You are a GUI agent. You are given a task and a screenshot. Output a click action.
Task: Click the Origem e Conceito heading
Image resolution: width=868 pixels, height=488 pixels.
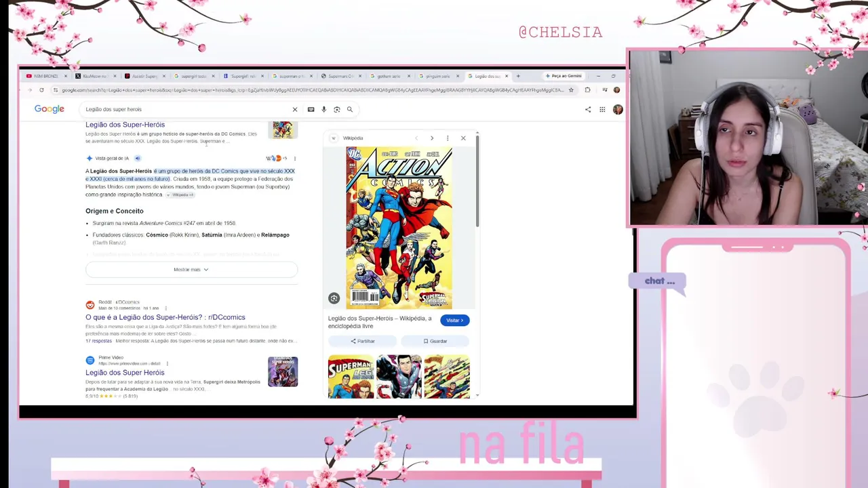(x=115, y=211)
